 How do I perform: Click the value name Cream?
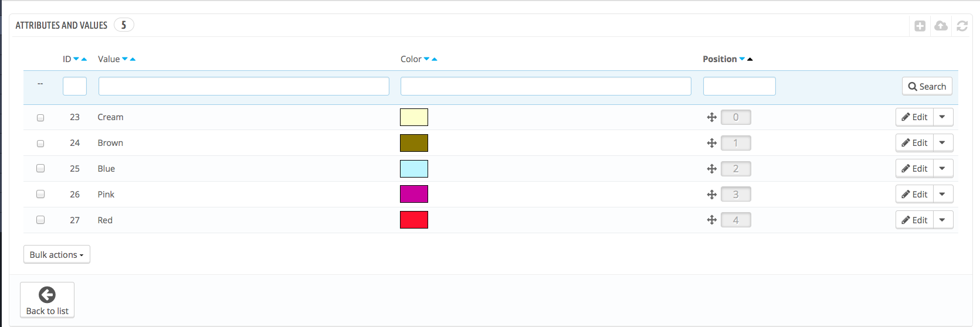[110, 117]
